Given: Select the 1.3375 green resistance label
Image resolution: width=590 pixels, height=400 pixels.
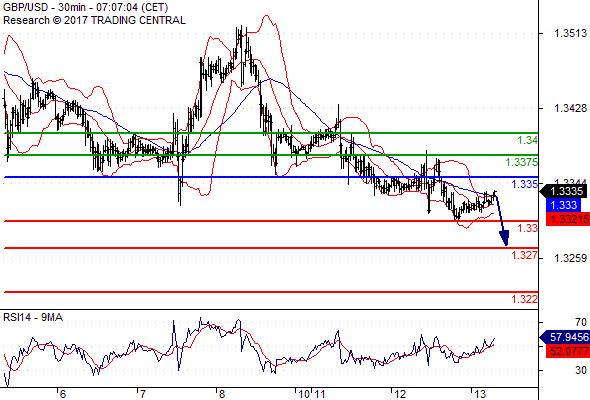Looking at the screenshot, I should [522, 162].
